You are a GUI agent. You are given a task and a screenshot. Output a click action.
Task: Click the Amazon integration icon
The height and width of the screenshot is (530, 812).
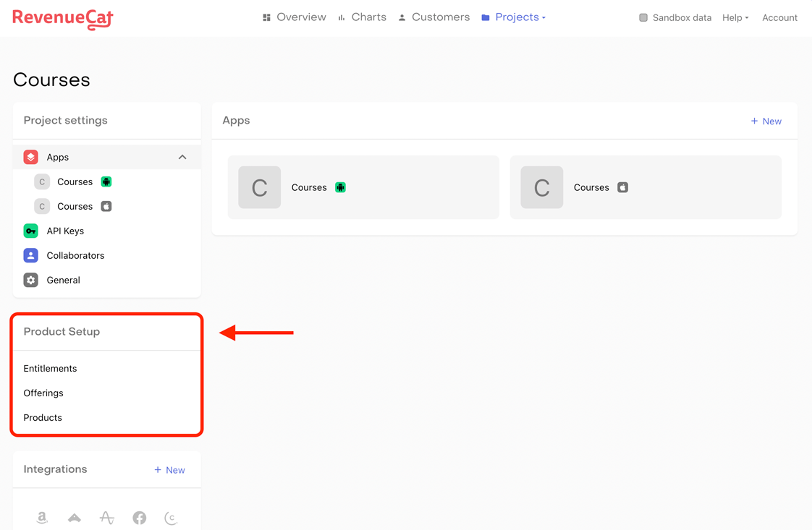pyautogui.click(x=42, y=517)
